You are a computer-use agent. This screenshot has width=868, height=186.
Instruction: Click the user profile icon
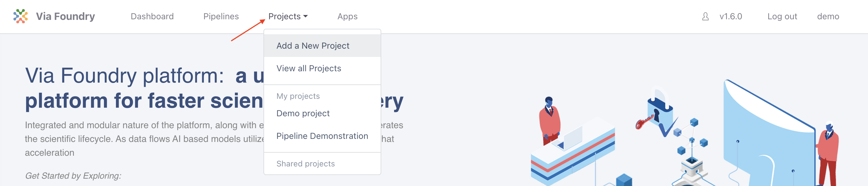point(705,17)
